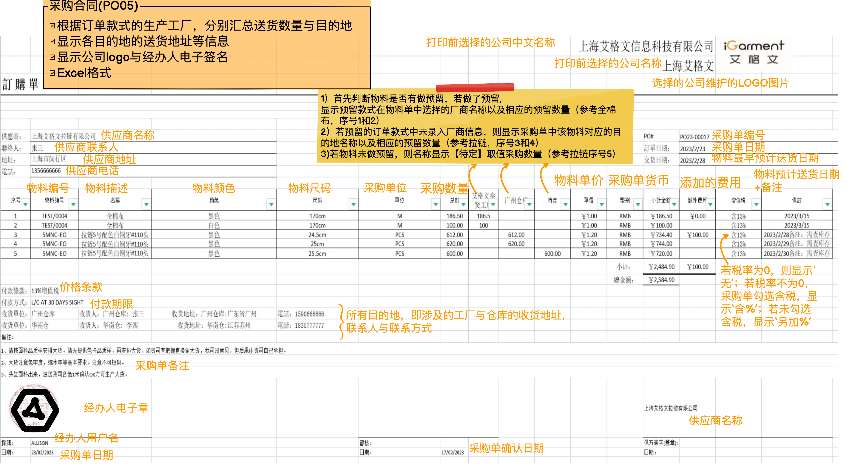Click row 5 material code 5MNC-EO
868x466 pixels.
tap(54, 254)
